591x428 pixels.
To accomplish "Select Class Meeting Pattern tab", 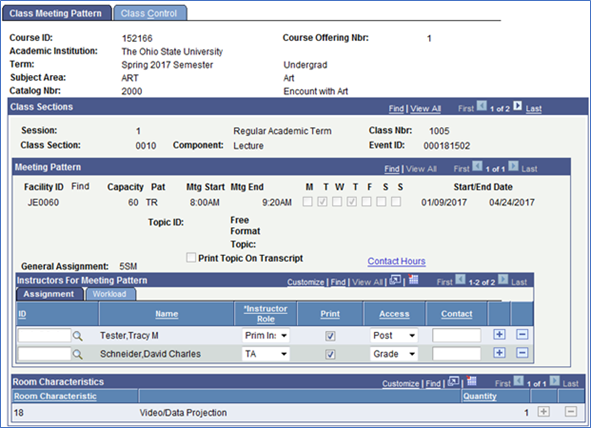I will [x=56, y=13].
